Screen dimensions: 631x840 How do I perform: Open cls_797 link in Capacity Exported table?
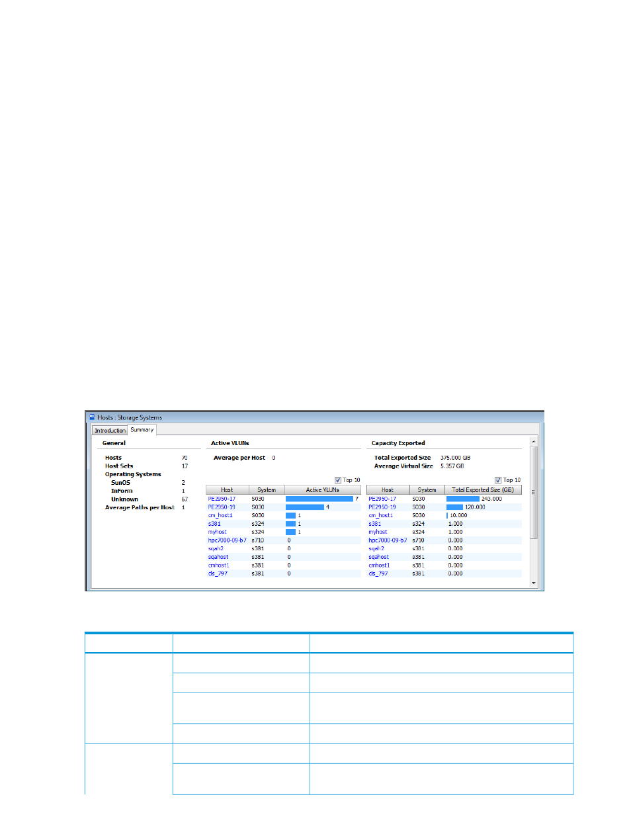pyautogui.click(x=378, y=573)
